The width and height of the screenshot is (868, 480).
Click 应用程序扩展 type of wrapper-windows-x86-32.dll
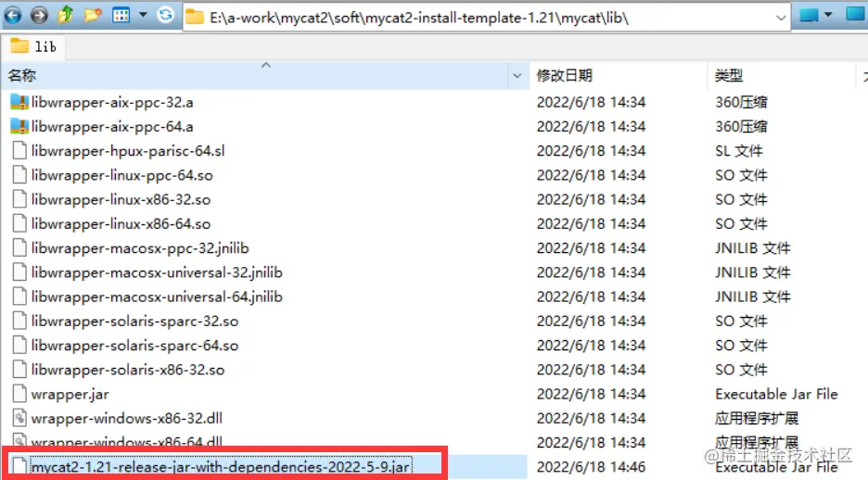tap(756, 419)
